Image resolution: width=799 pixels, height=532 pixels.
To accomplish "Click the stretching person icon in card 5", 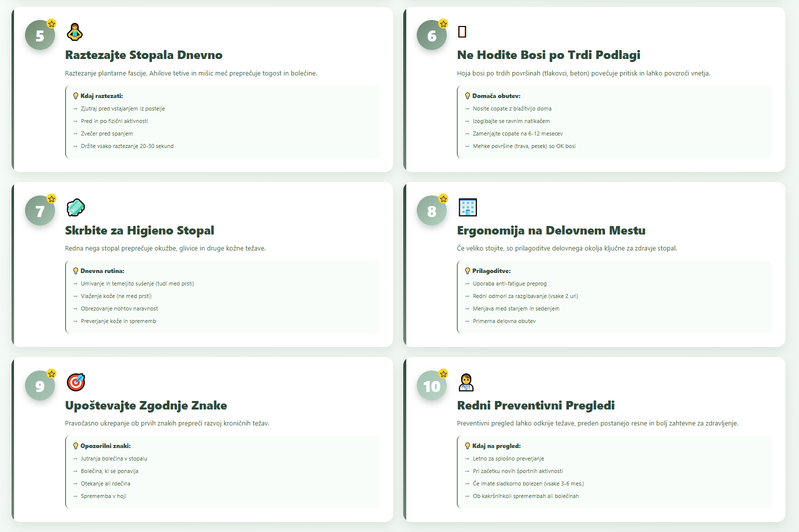I will click(x=75, y=32).
